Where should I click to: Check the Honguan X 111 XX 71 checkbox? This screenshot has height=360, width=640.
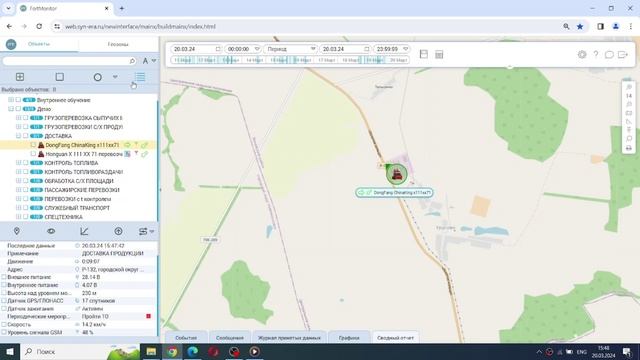coord(33,154)
